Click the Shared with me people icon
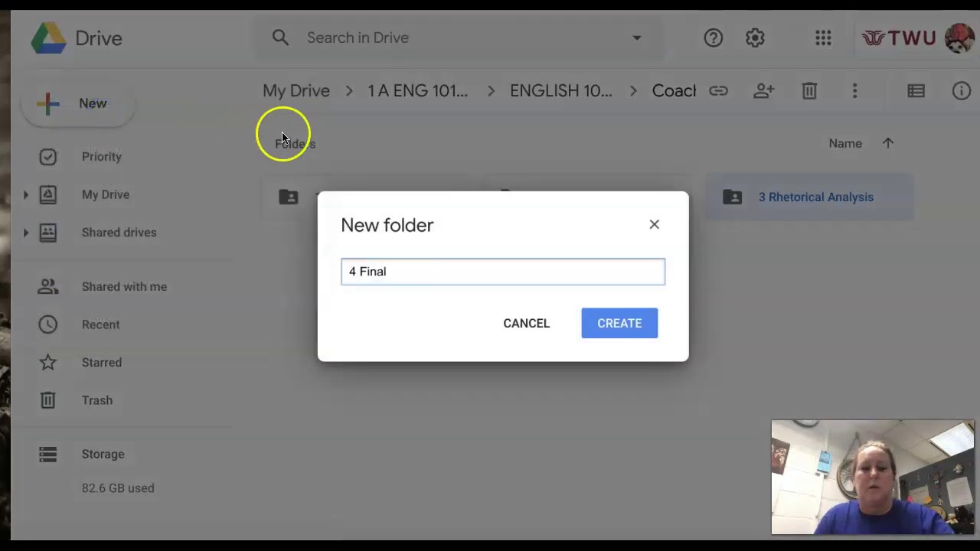Screen dimensions: 980x551 pyautogui.click(x=47, y=286)
